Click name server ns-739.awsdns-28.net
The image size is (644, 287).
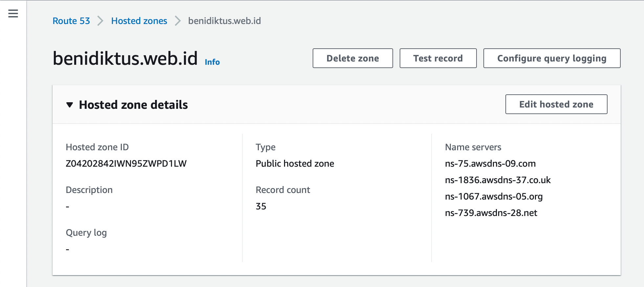pyautogui.click(x=491, y=213)
